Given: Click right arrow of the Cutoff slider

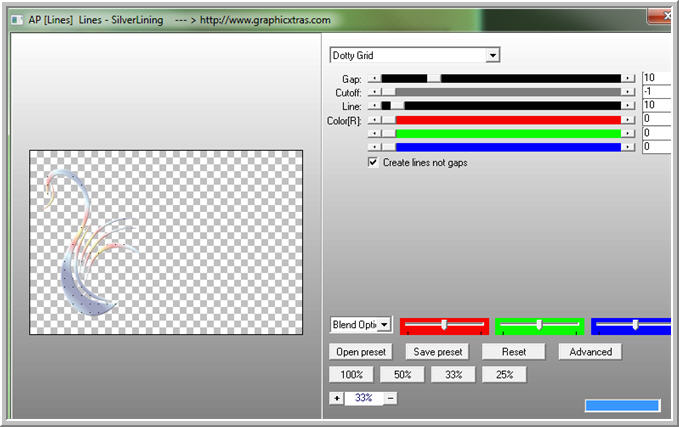Looking at the screenshot, I should [x=627, y=92].
